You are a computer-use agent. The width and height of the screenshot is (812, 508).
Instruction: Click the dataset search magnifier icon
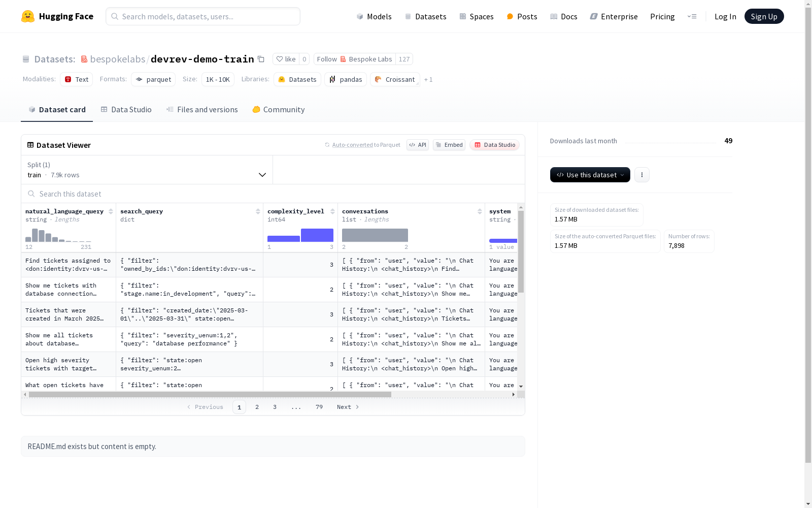point(31,194)
